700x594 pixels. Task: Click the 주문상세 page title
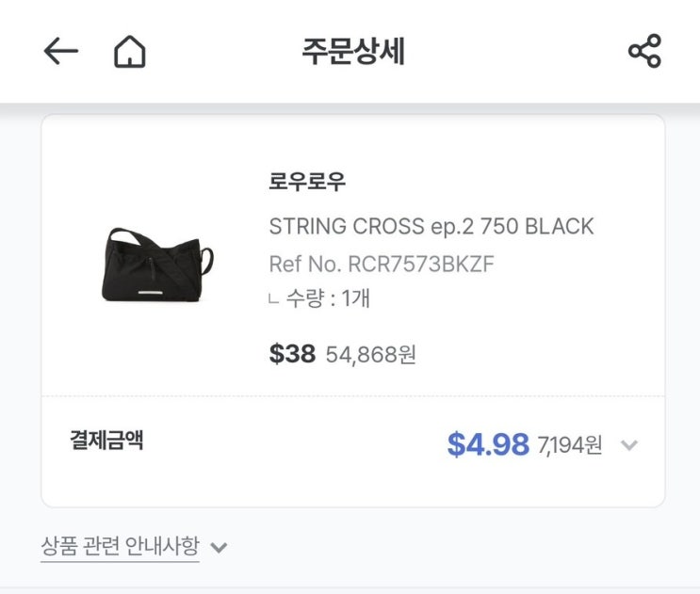click(353, 52)
